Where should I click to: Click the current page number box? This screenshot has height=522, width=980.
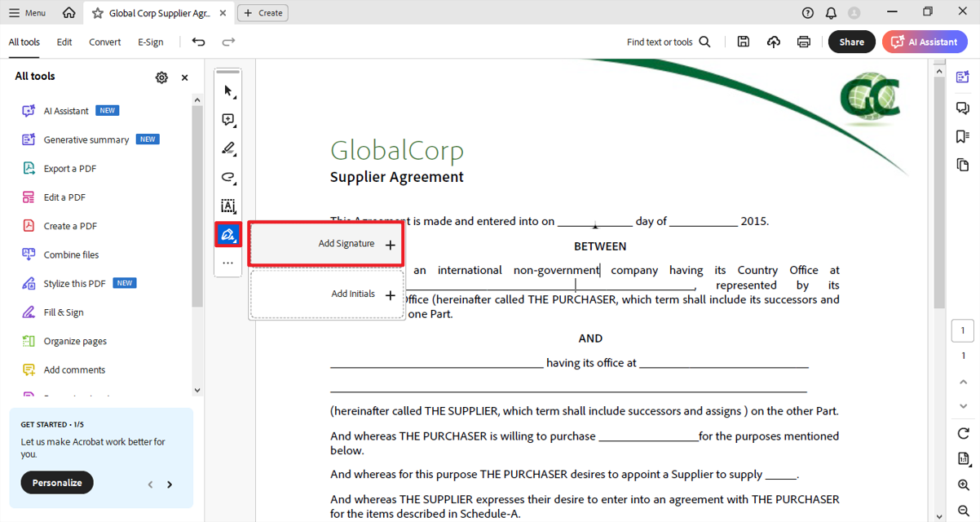(x=963, y=331)
